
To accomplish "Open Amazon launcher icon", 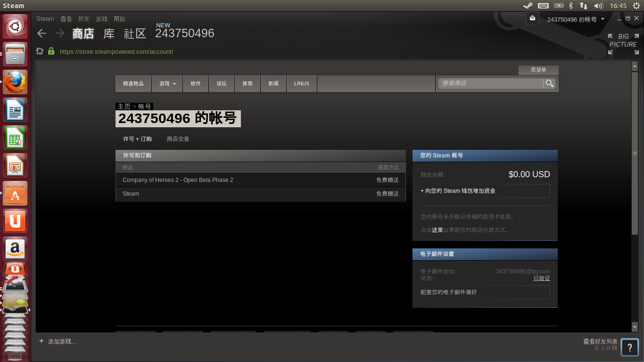I will click(15, 249).
